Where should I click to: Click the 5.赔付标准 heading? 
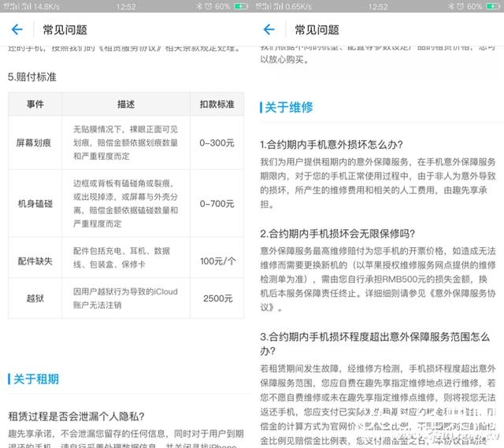tap(32, 78)
